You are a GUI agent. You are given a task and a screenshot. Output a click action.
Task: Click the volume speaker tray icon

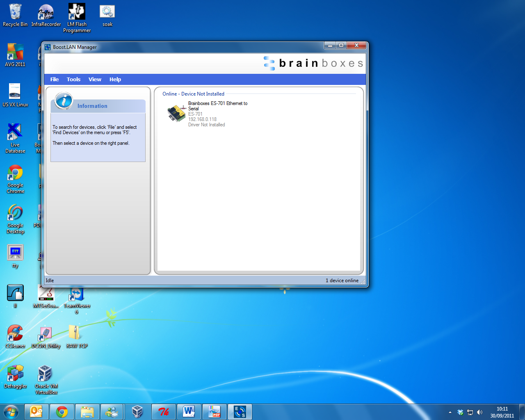coord(479,412)
